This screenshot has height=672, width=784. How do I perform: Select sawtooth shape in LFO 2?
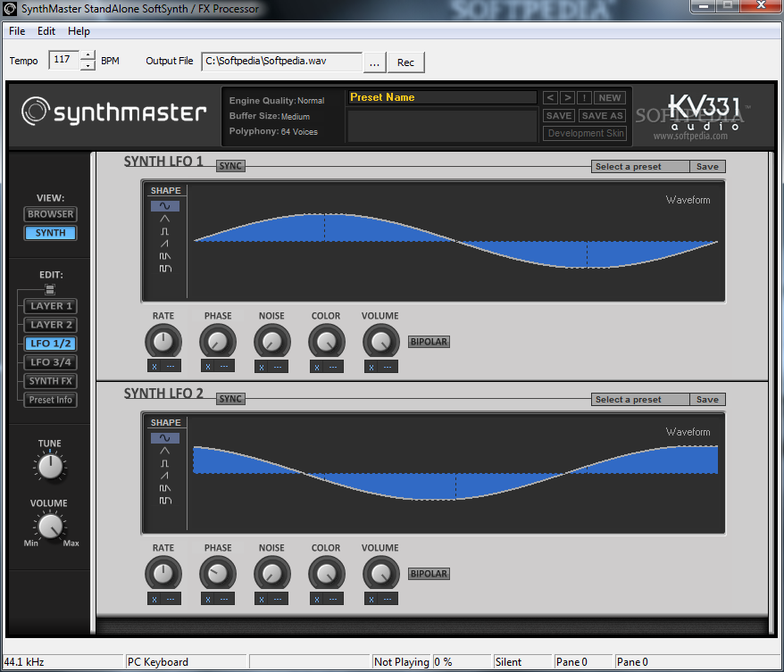(x=165, y=476)
